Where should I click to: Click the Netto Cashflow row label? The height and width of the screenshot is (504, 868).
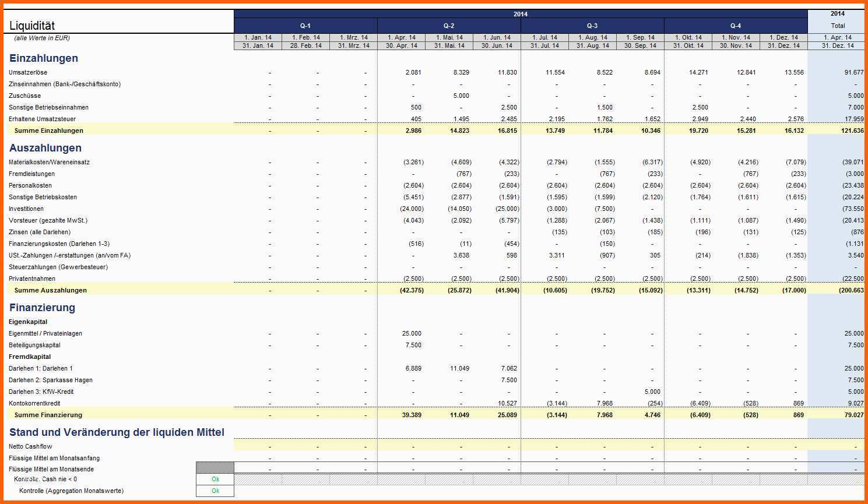pyautogui.click(x=30, y=446)
